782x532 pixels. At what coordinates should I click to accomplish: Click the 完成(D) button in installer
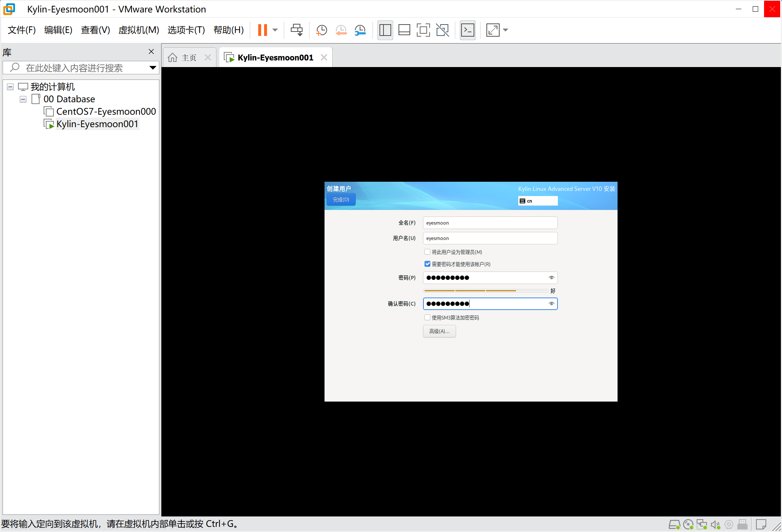[341, 199]
